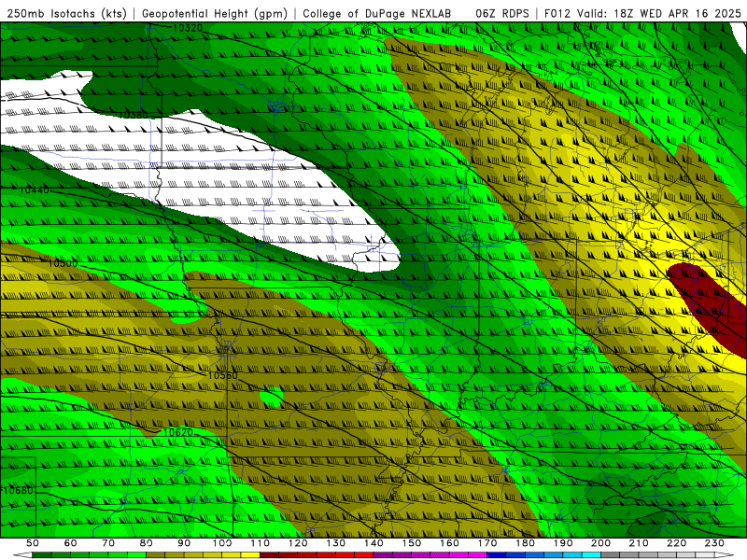The image size is (747, 560).
Task: Click the 10500 height contour label
Action: click(63, 263)
